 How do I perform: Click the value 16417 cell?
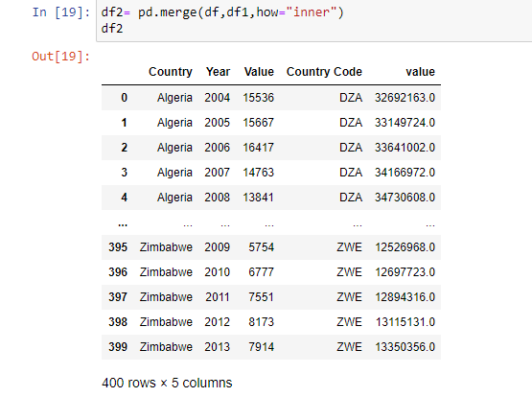[258, 148]
